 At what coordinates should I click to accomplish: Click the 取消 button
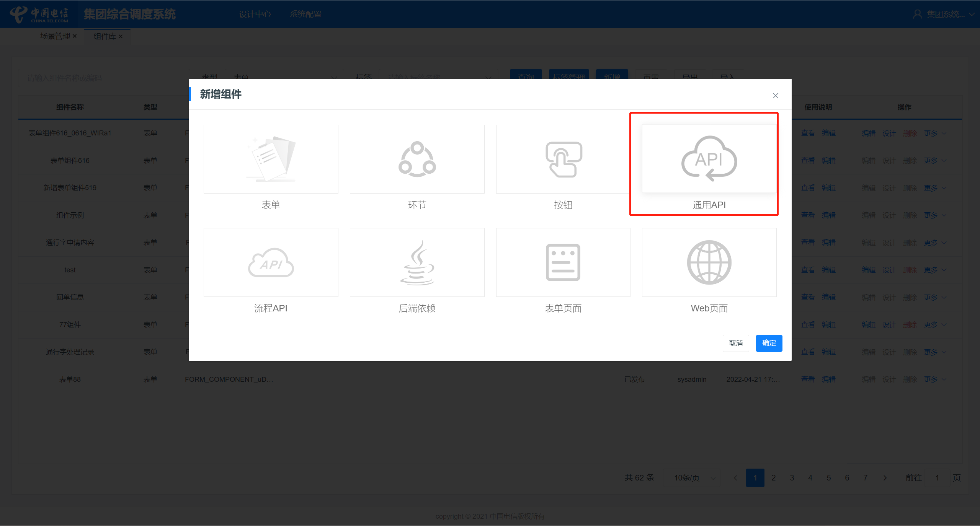click(x=736, y=343)
